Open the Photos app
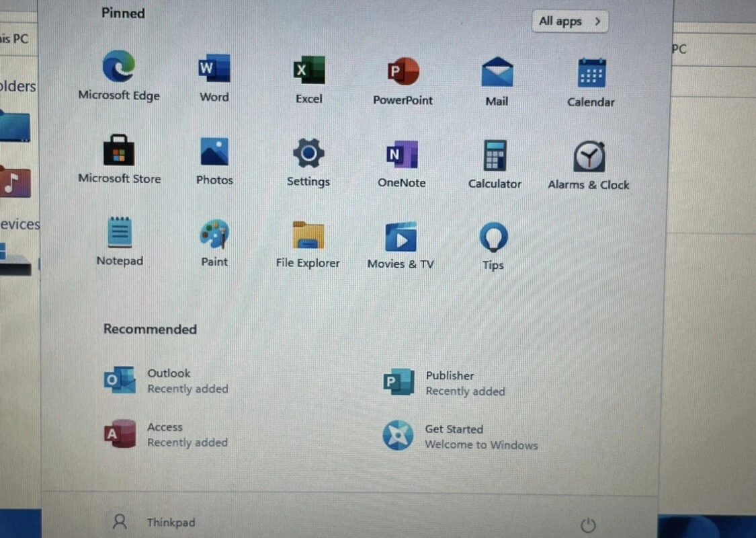 pyautogui.click(x=214, y=161)
